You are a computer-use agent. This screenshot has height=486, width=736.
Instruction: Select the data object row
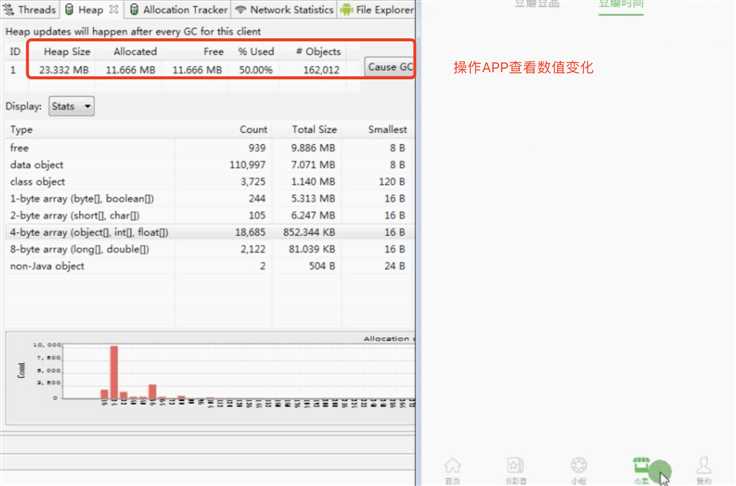click(210, 165)
